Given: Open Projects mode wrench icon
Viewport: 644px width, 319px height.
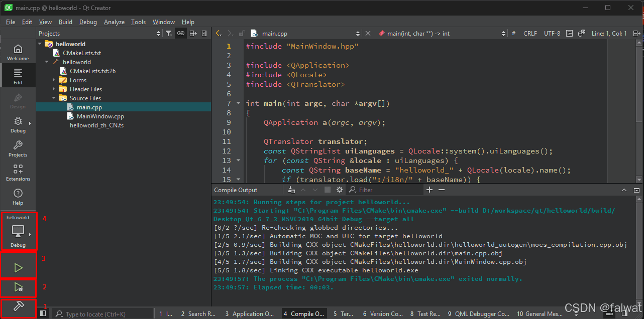Looking at the screenshot, I should click(x=18, y=148).
